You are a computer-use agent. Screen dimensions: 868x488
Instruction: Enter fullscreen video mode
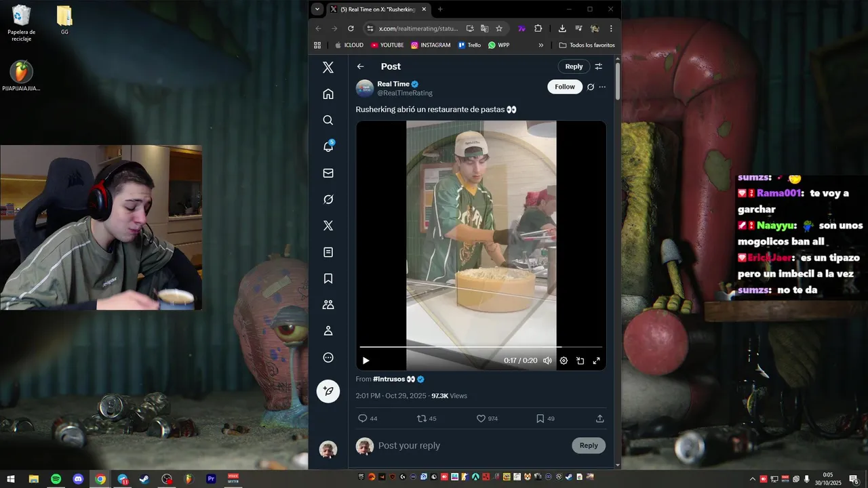point(597,361)
